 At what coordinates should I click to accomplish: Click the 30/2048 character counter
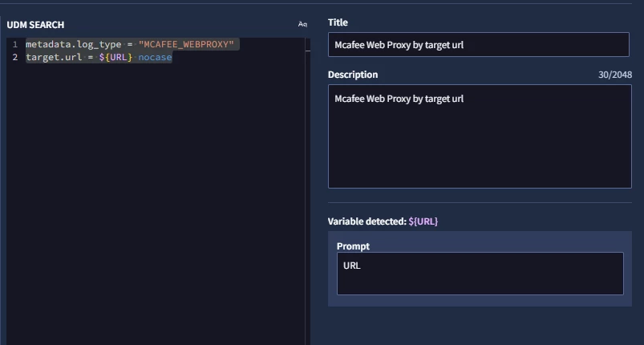(x=615, y=75)
